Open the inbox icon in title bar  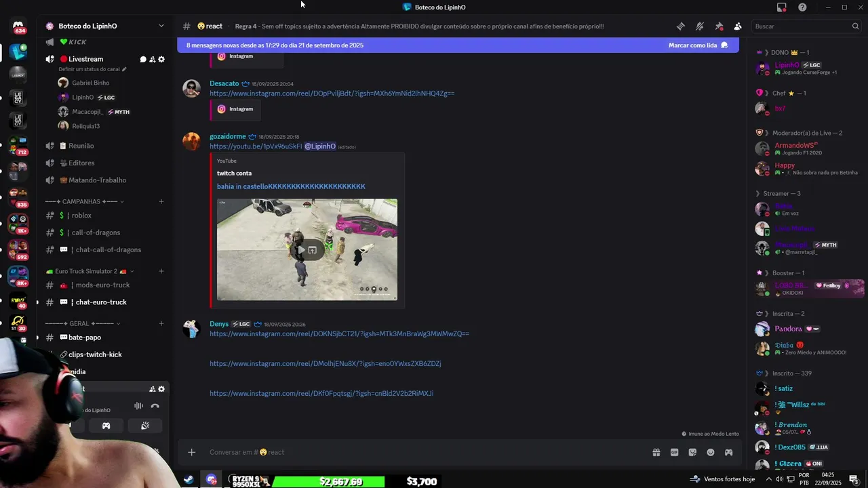[x=781, y=7]
